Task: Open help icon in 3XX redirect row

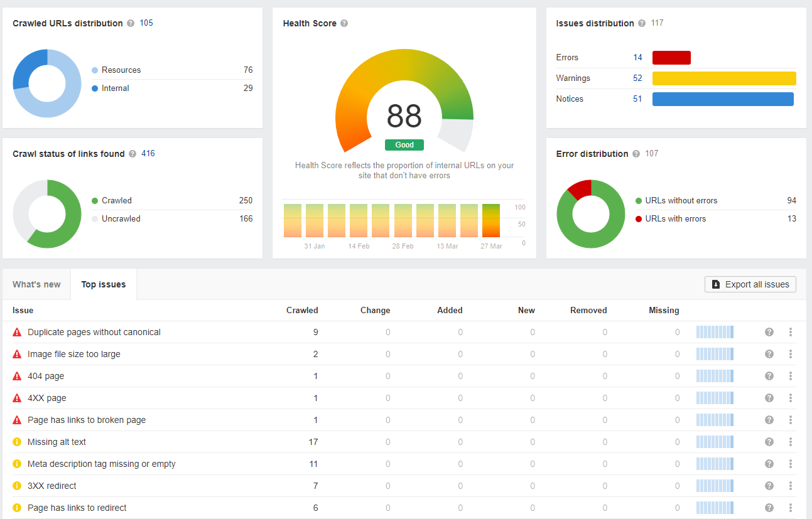Action: 769,486
